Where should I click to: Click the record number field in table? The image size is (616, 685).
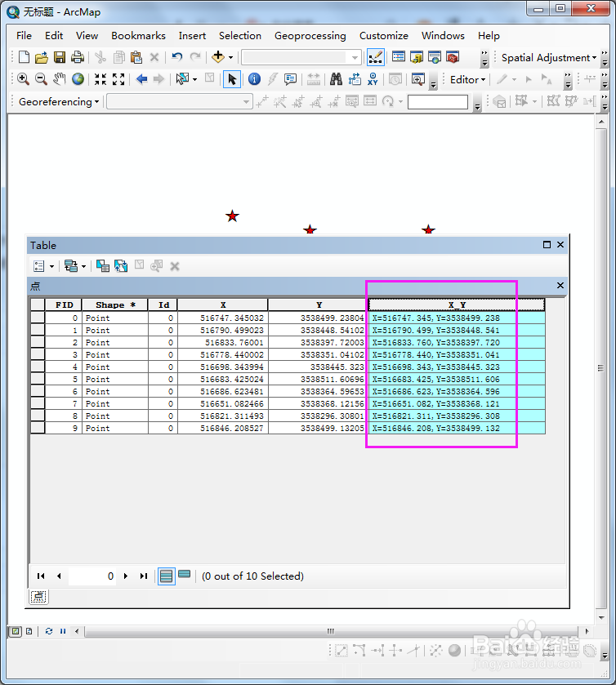coord(92,576)
